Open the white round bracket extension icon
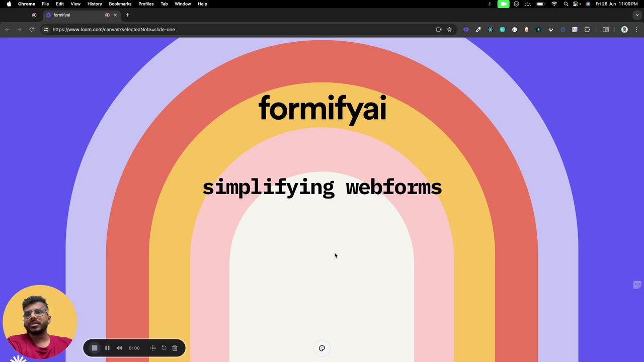The height and width of the screenshot is (362, 644). 514,30
